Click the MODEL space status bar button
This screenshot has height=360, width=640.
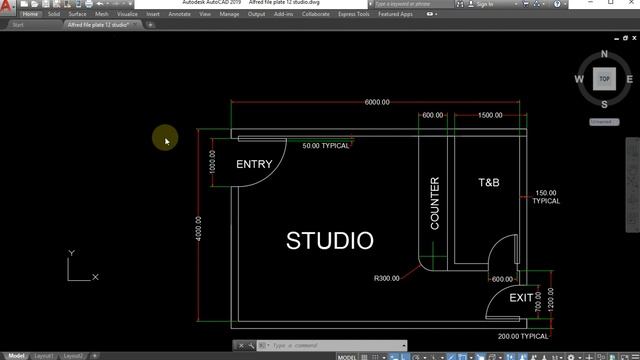click(347, 357)
